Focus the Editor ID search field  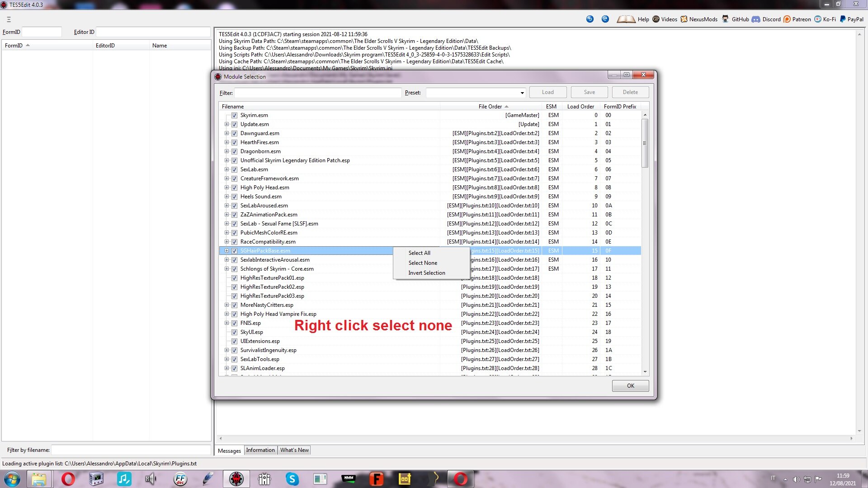[153, 32]
